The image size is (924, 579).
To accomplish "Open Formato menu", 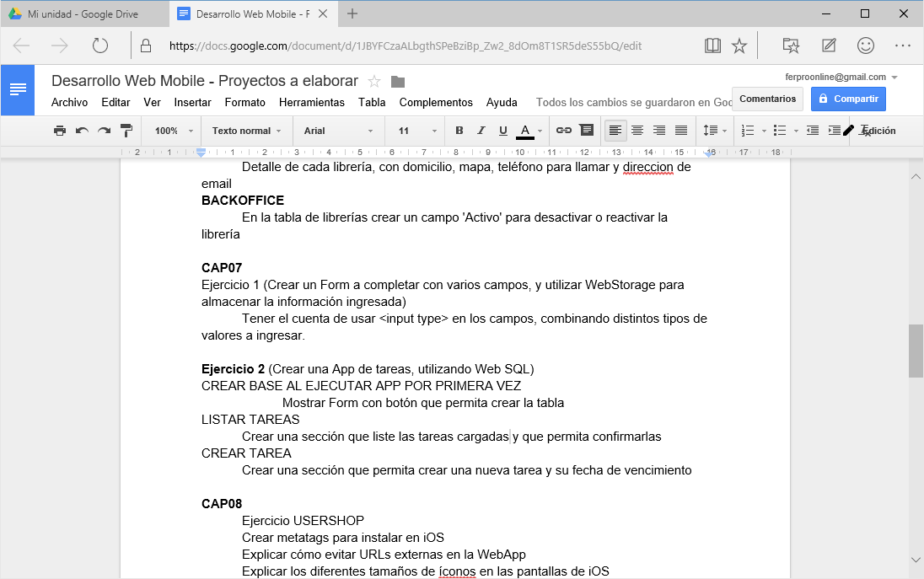I will point(245,103).
